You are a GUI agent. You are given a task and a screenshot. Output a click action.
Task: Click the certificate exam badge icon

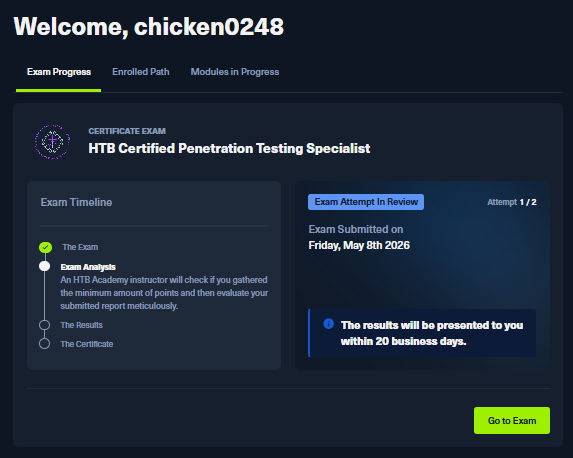(x=53, y=142)
